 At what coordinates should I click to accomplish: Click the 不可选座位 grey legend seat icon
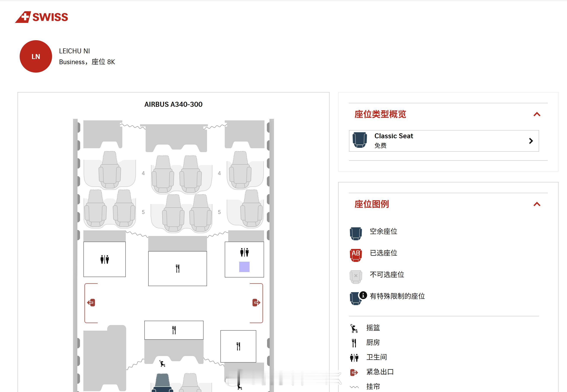356,277
